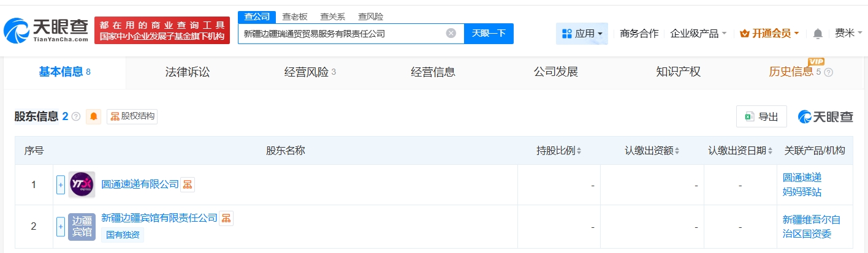Sort shareholders by 持股比例 column

point(579,151)
